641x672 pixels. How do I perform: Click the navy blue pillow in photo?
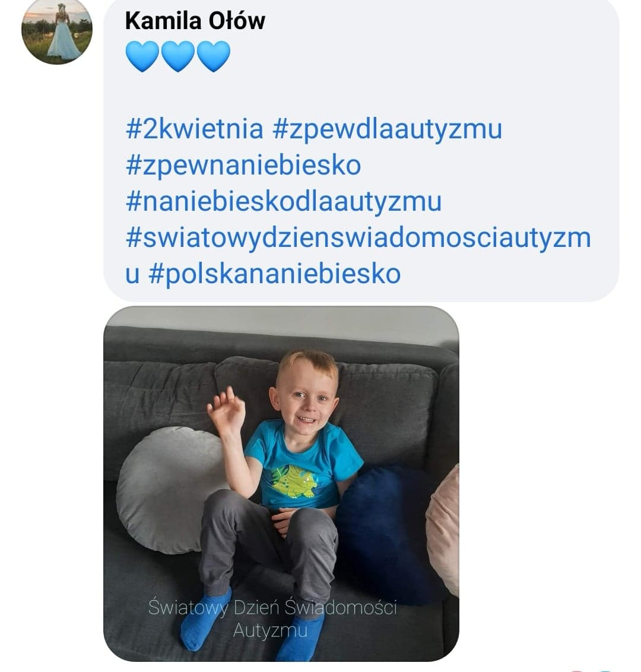coord(383,534)
